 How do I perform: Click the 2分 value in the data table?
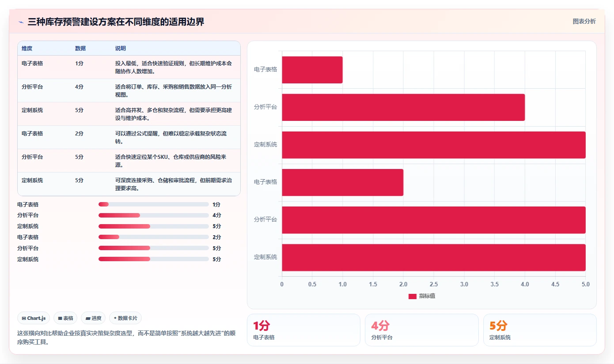pos(79,134)
